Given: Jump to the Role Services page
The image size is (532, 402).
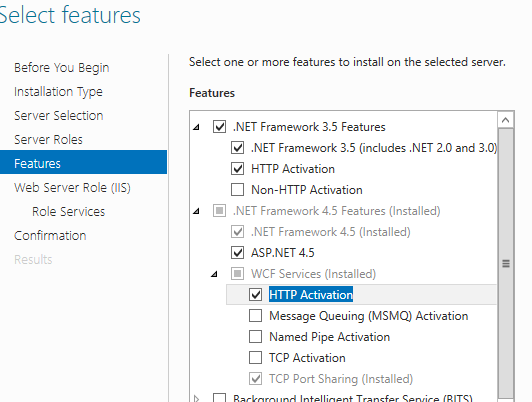Looking at the screenshot, I should (69, 212).
